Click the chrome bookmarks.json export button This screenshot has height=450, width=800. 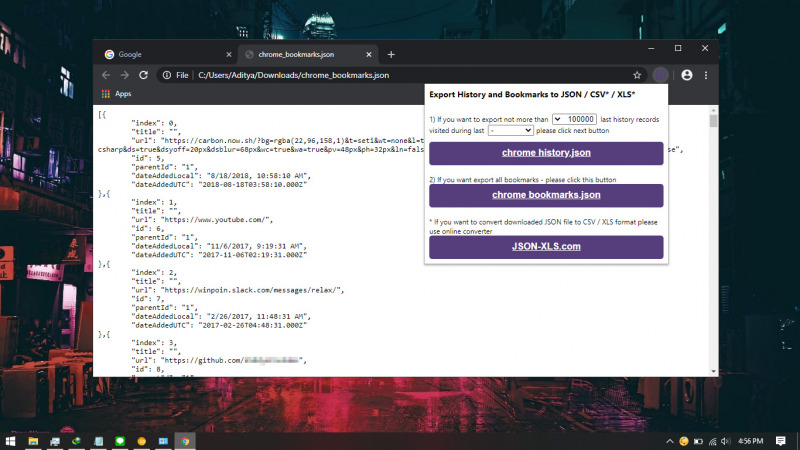[546, 195]
